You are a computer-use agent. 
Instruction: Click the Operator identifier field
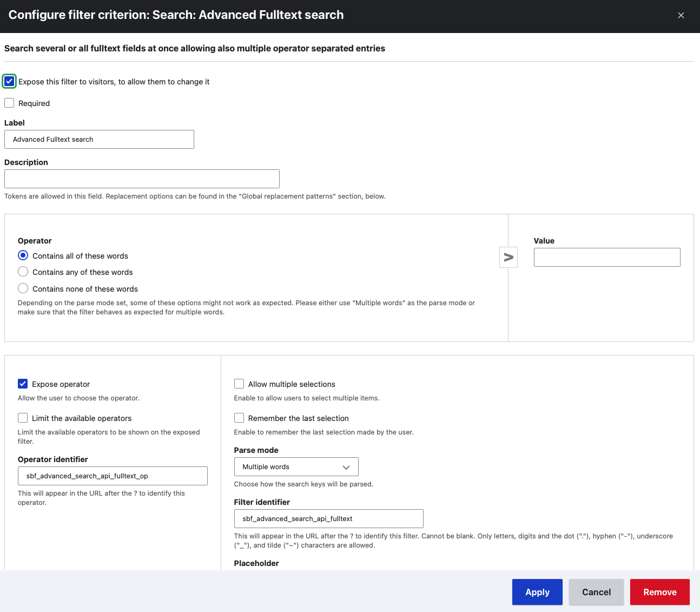coord(113,476)
